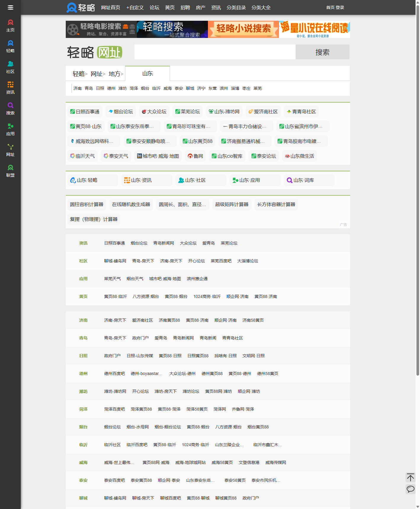
Task: Click the page vertical scrollbar
Action: (x=418, y=190)
